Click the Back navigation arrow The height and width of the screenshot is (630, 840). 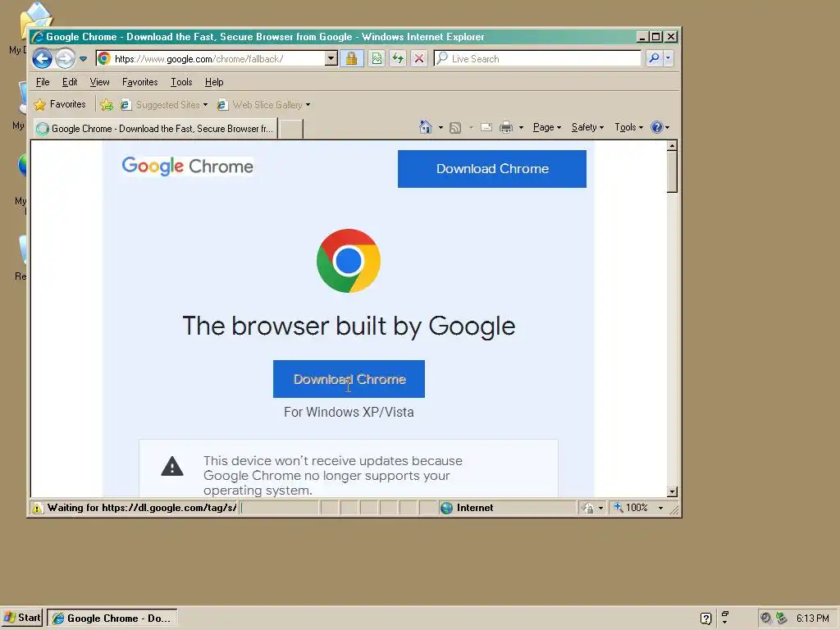(43, 58)
